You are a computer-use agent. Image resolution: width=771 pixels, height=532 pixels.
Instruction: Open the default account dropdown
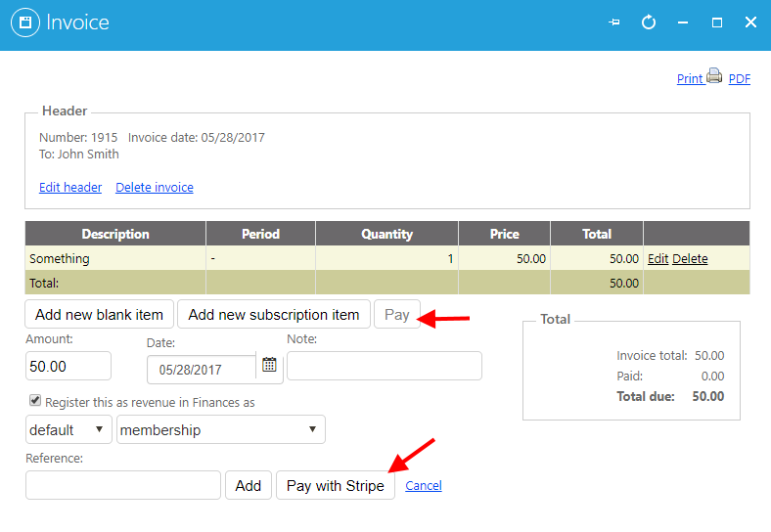(68, 429)
